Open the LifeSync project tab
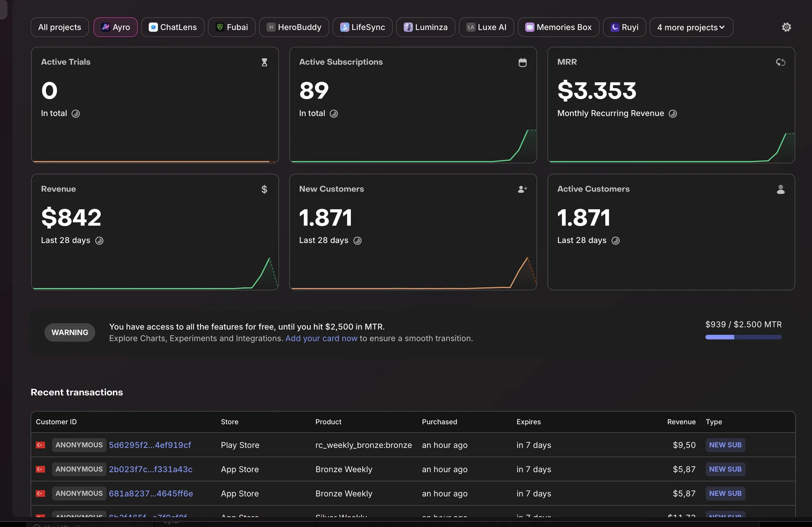Viewport: 812px width, 527px height. [363, 27]
